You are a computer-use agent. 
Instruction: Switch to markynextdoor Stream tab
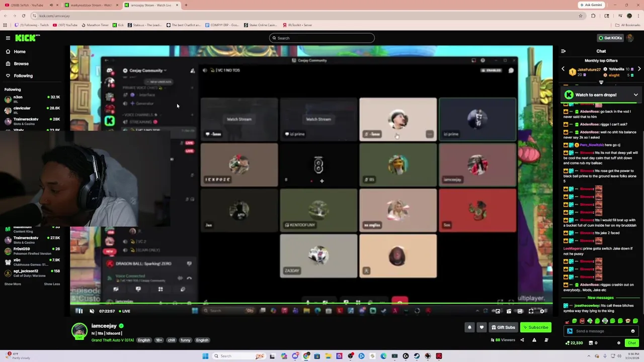tap(91, 5)
